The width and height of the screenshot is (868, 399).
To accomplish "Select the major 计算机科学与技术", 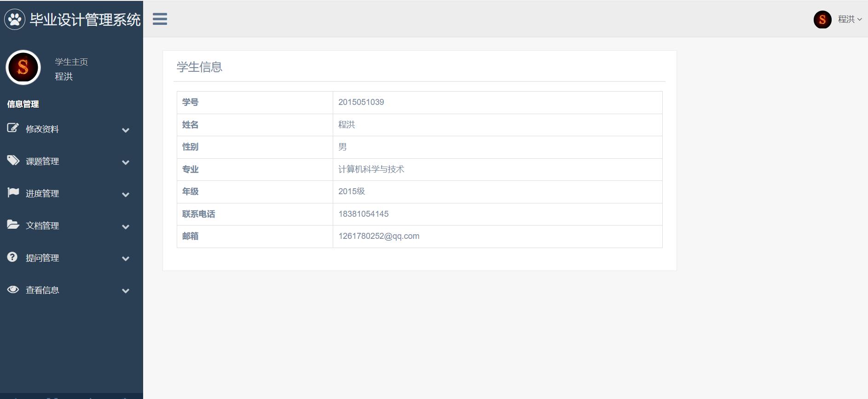I will pyautogui.click(x=371, y=169).
